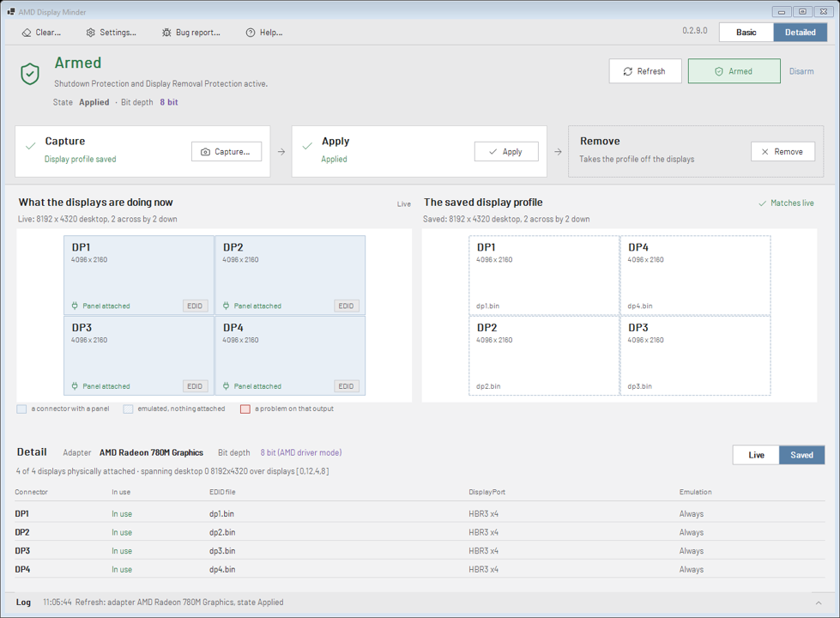This screenshot has width=840, height=618.
Task: Refresh the display state
Action: pos(645,71)
